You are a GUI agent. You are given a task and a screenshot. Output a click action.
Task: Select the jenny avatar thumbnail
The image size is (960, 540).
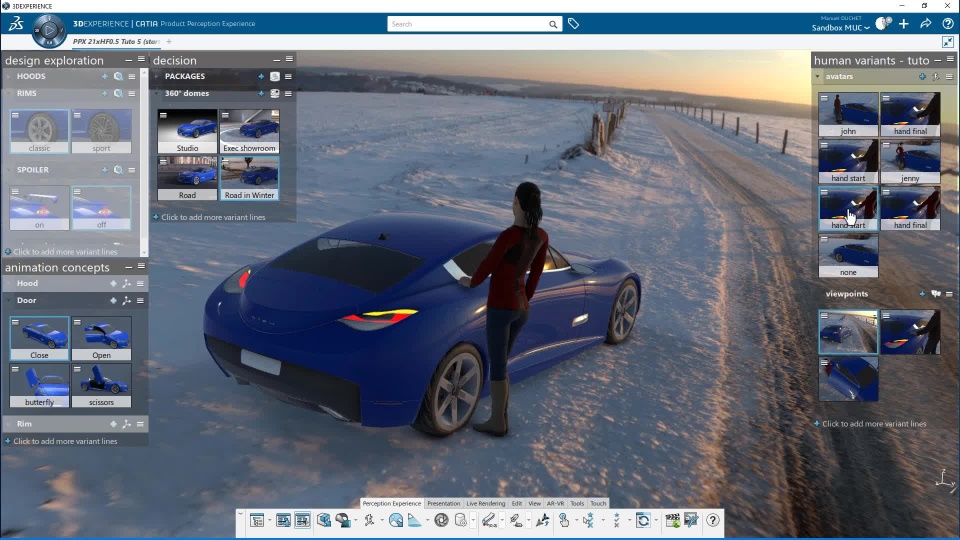coord(910,162)
